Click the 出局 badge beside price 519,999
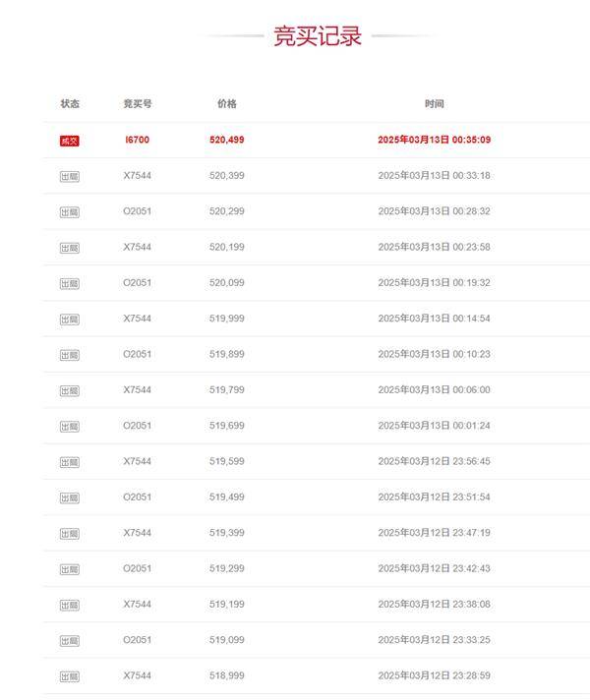590x700 pixels. [x=69, y=320]
